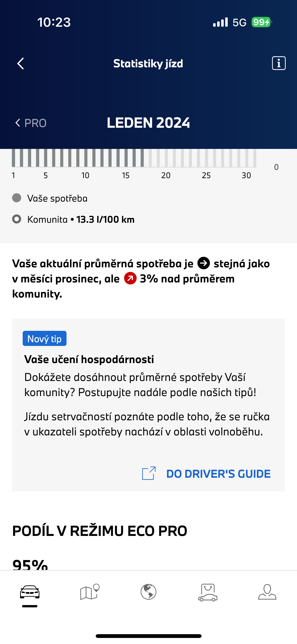Tap the back arrow in header

21,63
